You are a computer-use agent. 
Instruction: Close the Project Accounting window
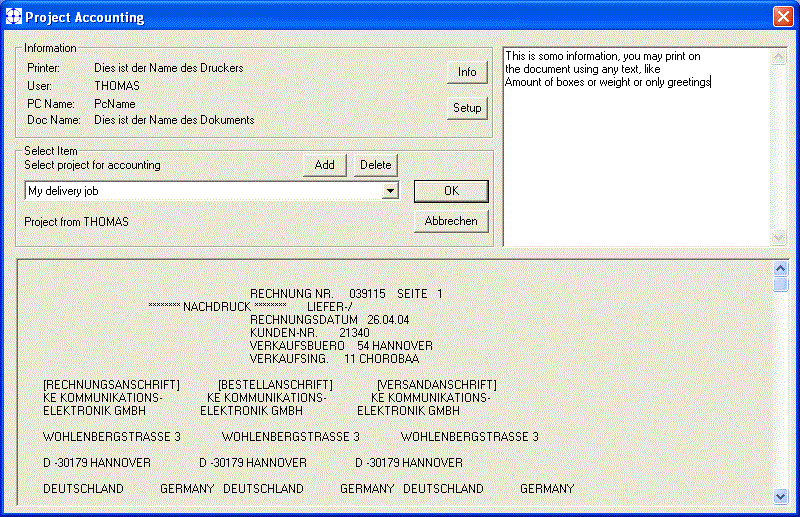pos(782,17)
